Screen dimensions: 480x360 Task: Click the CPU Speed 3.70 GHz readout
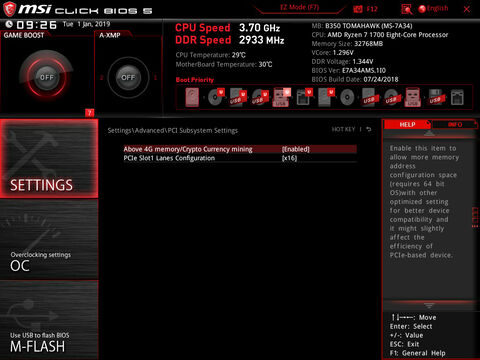click(x=228, y=28)
